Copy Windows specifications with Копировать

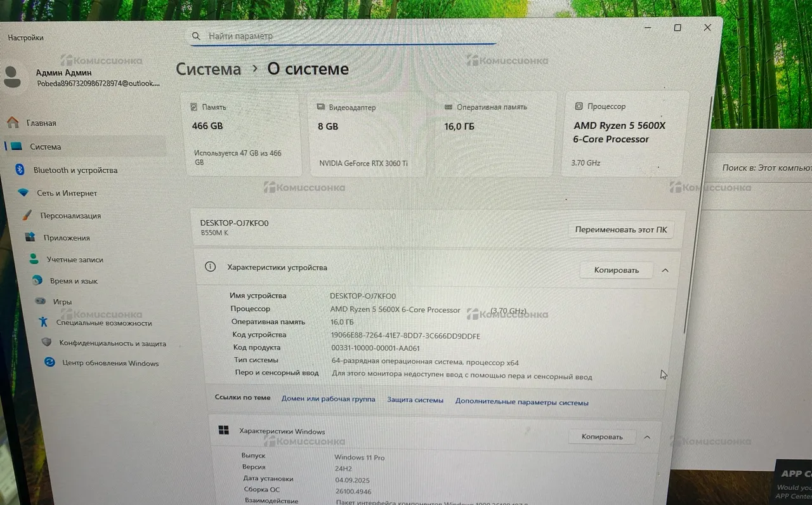602,436
